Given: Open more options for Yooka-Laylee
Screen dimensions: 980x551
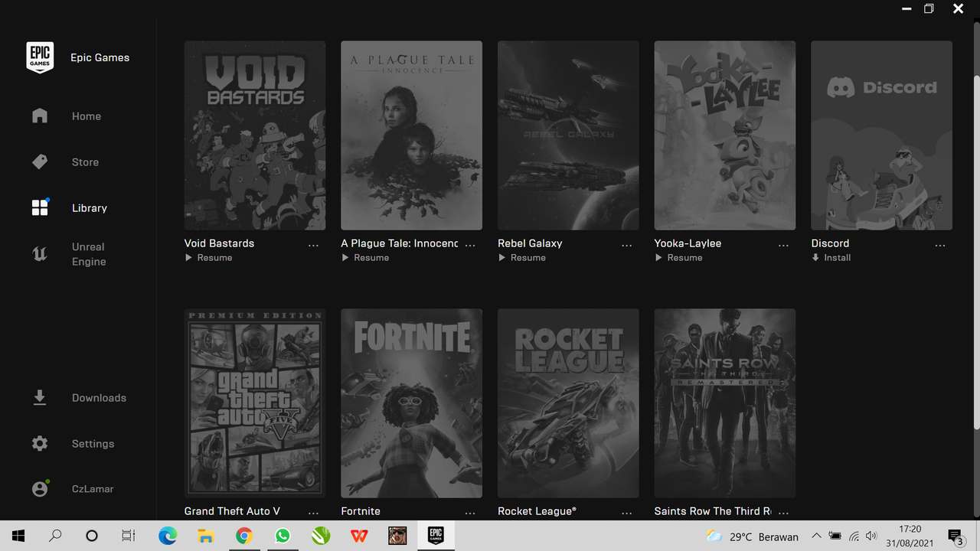Looking at the screenshot, I should point(783,245).
